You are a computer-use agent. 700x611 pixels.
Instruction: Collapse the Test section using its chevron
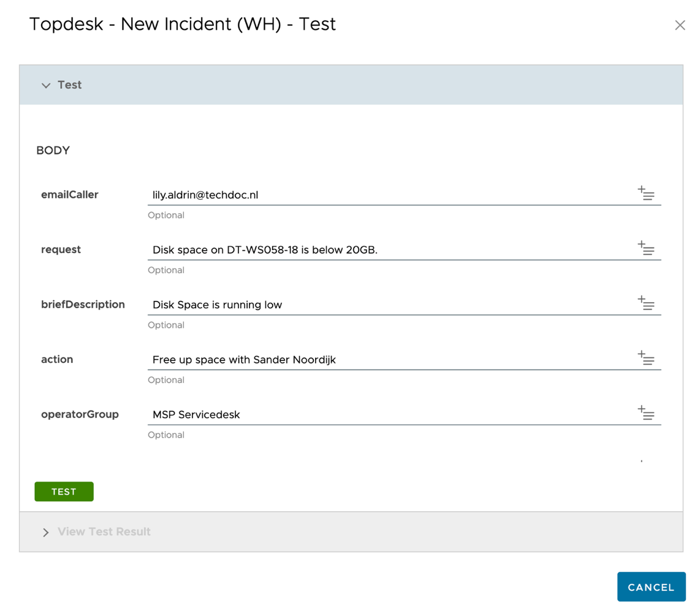click(x=46, y=85)
